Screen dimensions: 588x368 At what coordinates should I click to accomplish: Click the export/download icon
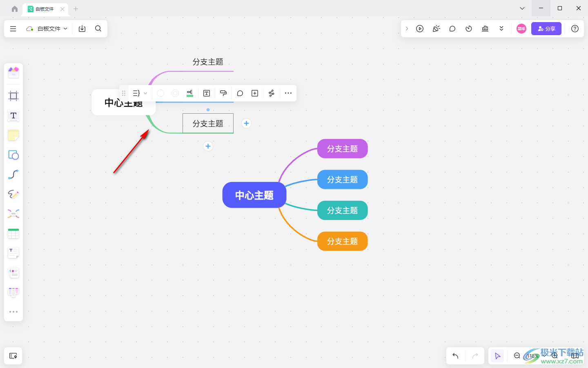tap(82, 29)
